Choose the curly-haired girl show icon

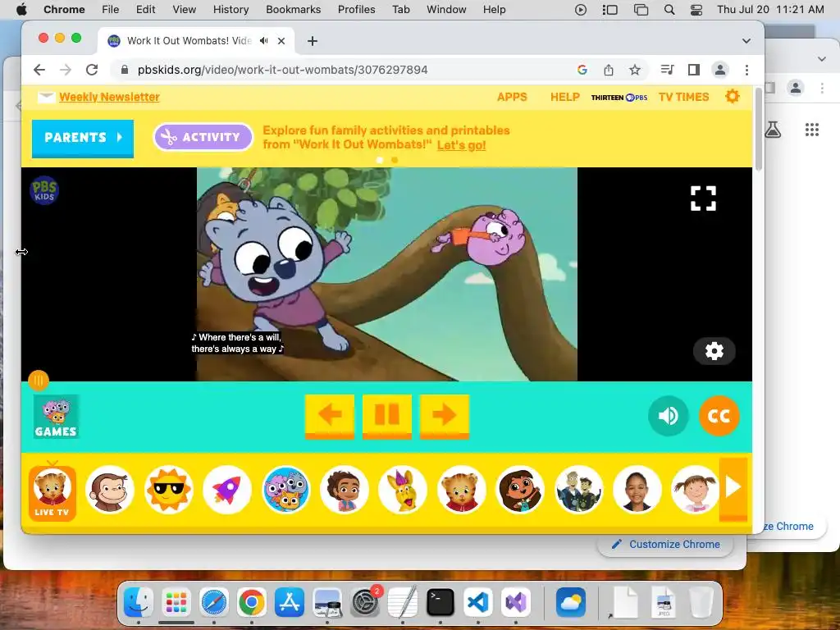pyautogui.click(x=344, y=490)
